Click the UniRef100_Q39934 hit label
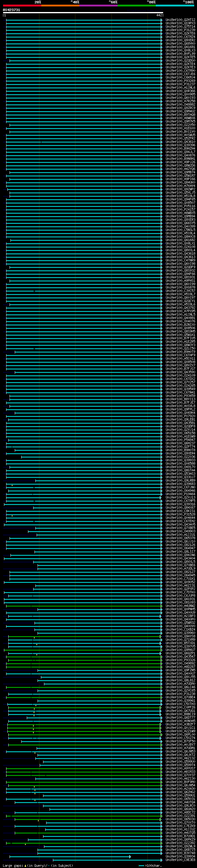Screen dimensions: 197x868 [180, 856]
